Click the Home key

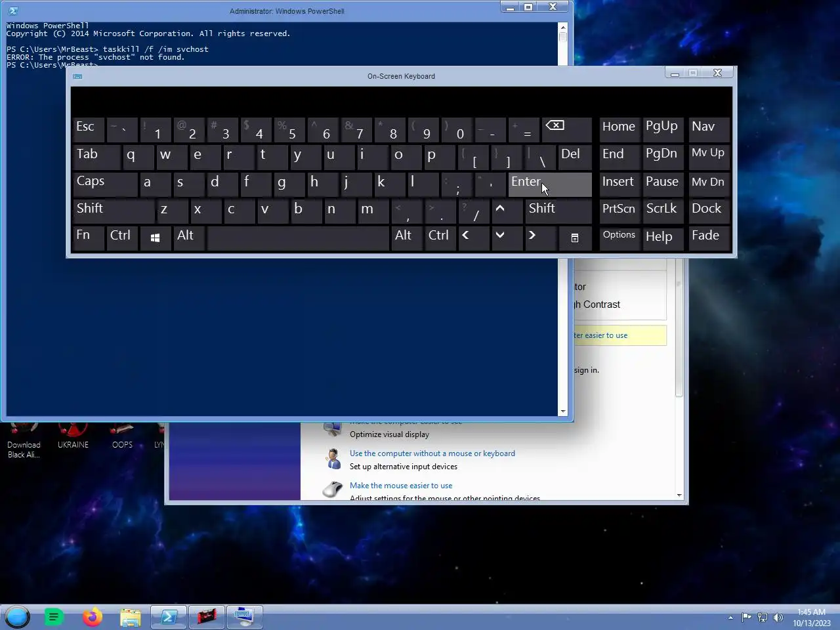[x=619, y=130]
